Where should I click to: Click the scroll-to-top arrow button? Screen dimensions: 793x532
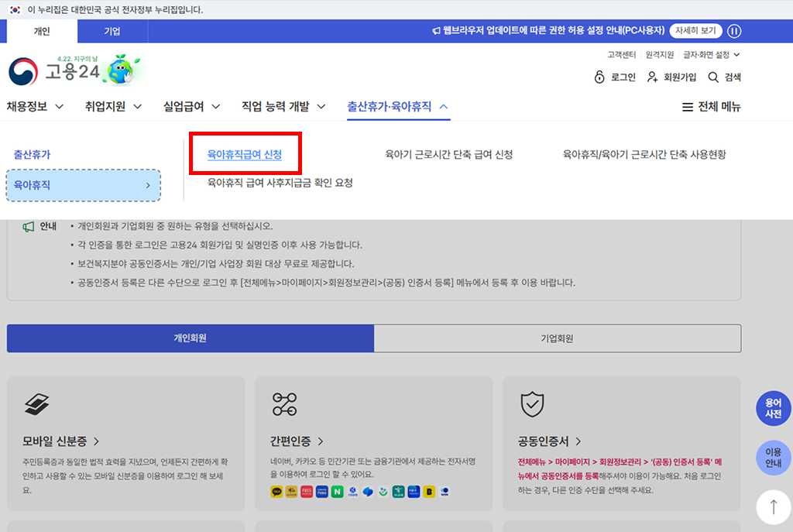[774, 506]
